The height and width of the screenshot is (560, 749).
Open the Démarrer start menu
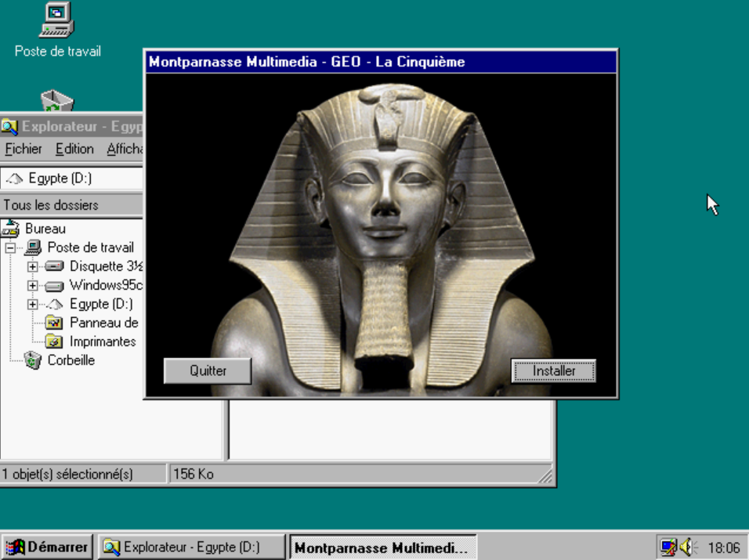coord(47,547)
